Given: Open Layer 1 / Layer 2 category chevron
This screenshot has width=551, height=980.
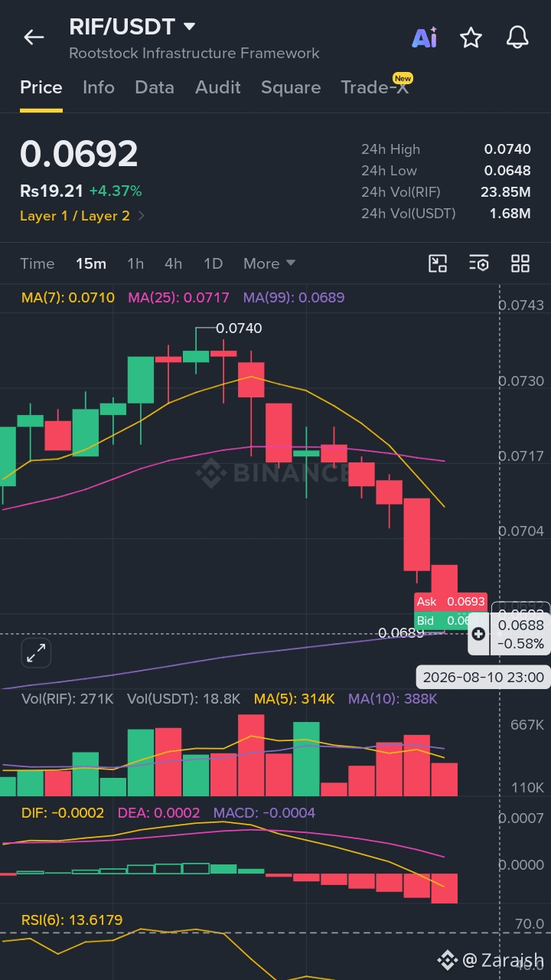Looking at the screenshot, I should tap(142, 216).
